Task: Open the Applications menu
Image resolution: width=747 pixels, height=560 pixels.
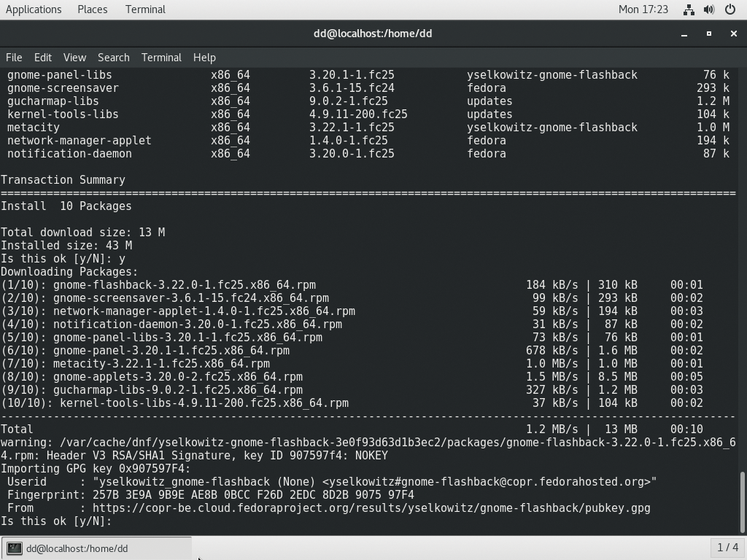Action: pyautogui.click(x=34, y=9)
